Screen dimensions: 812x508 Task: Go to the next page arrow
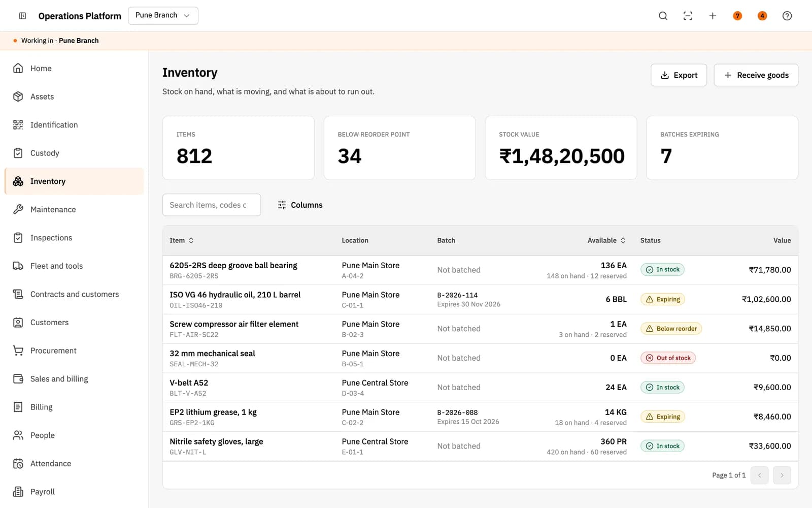coord(782,475)
